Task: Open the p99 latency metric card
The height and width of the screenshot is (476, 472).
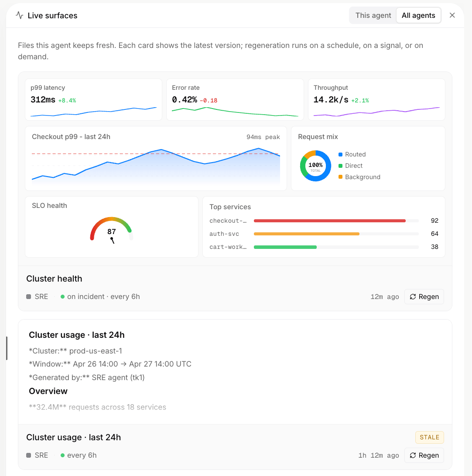Action: point(93,100)
